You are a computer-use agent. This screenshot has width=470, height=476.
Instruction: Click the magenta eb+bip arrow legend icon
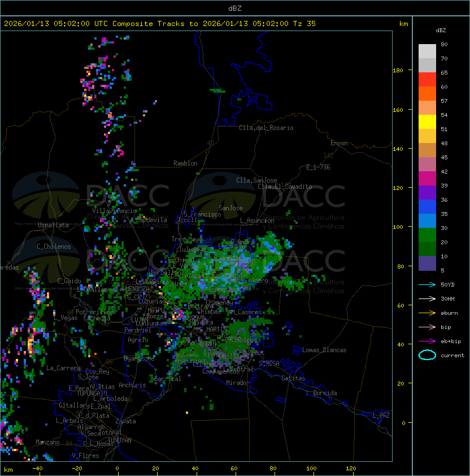point(427,341)
